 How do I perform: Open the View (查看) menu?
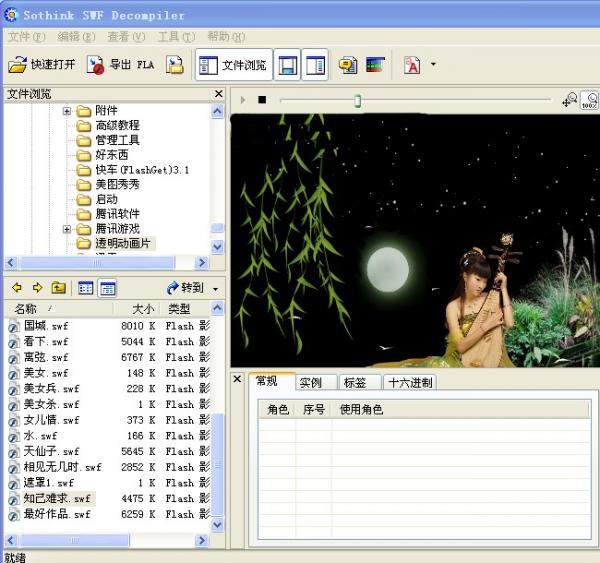[x=126, y=37]
